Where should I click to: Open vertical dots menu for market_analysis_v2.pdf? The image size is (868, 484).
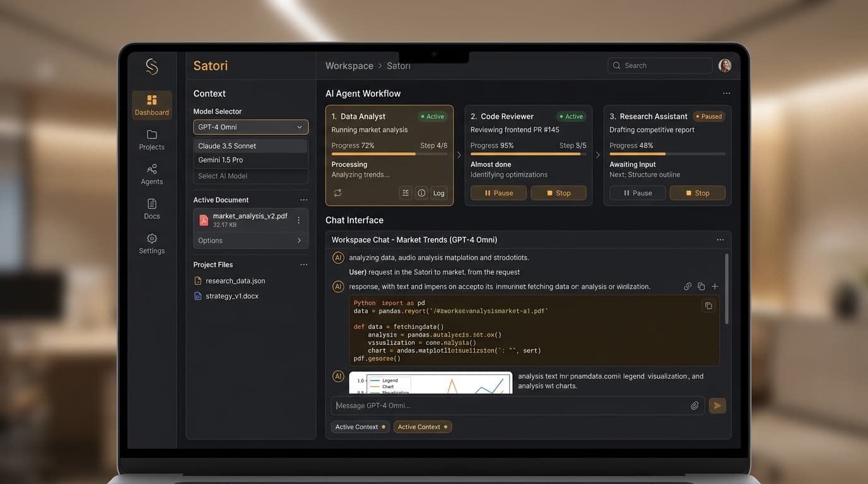298,220
